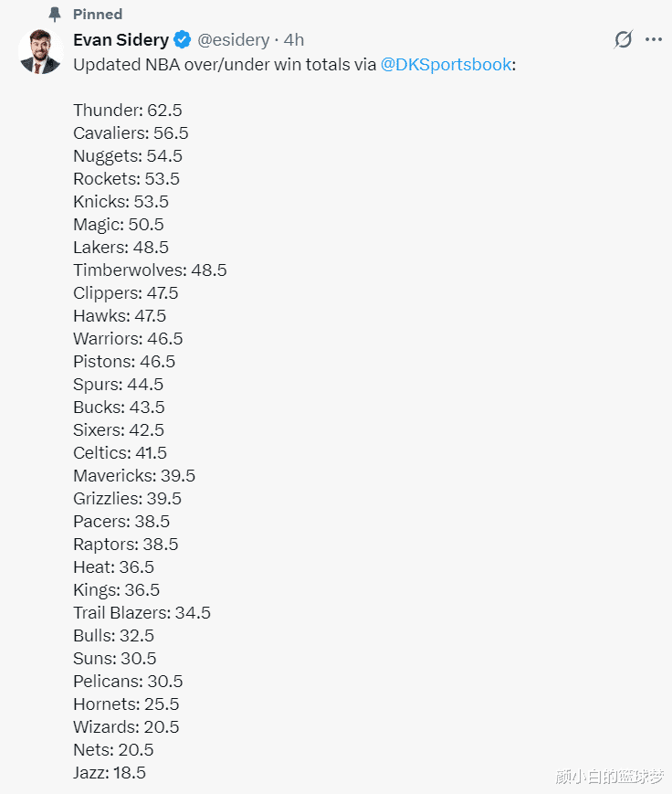The image size is (672, 794).
Task: Open the @esidery handle link
Action: click(234, 39)
